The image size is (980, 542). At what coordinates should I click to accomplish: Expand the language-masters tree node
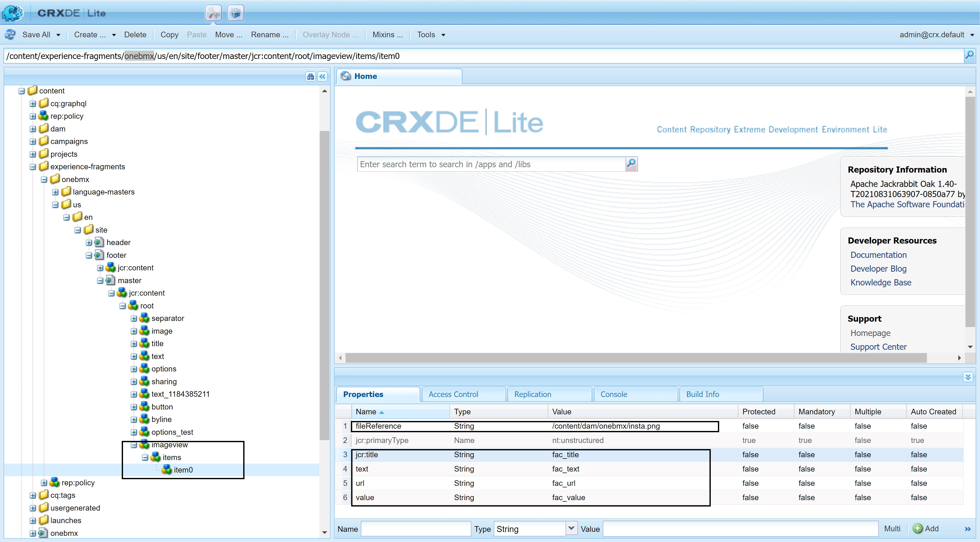point(56,192)
